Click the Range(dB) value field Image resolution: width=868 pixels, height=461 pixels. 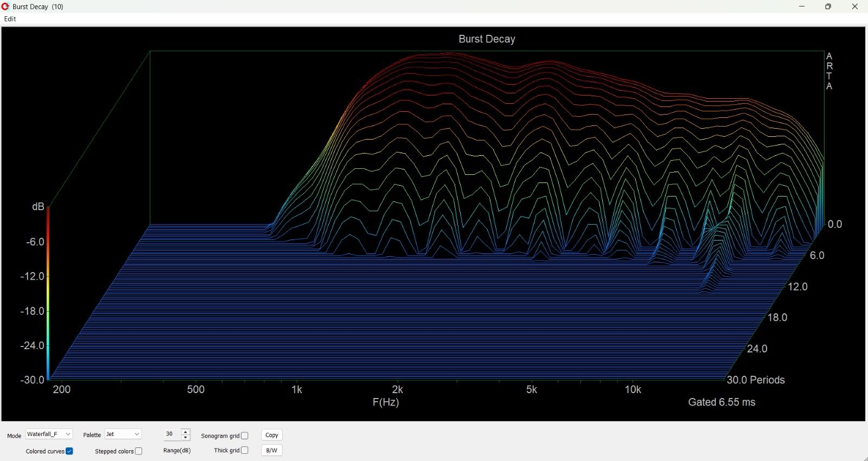[x=172, y=434]
